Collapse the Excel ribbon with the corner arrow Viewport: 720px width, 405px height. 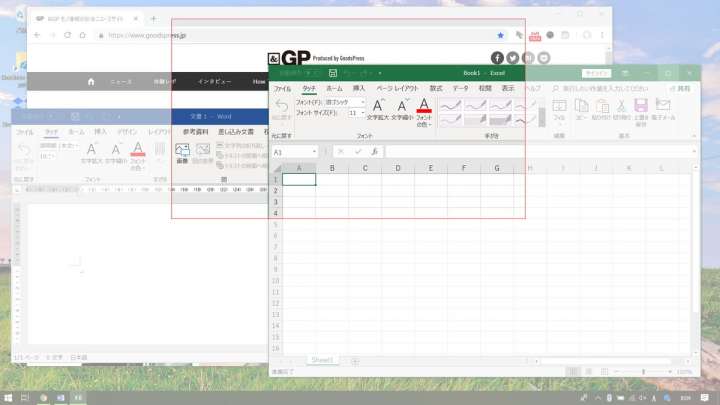tap(694, 136)
